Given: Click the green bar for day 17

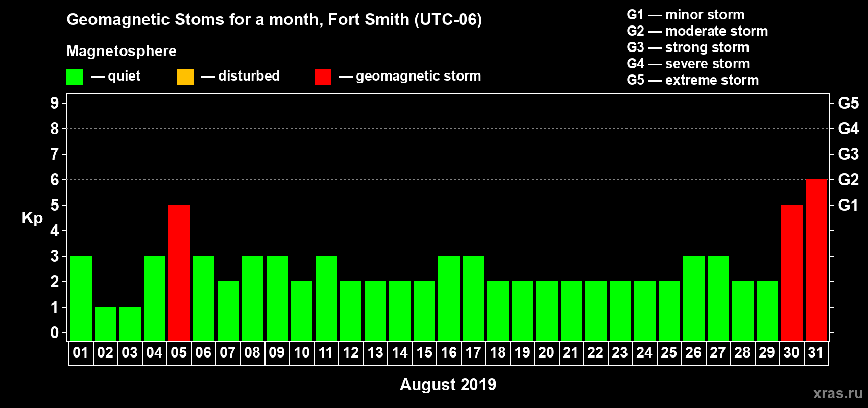Looking at the screenshot, I should tap(473, 298).
